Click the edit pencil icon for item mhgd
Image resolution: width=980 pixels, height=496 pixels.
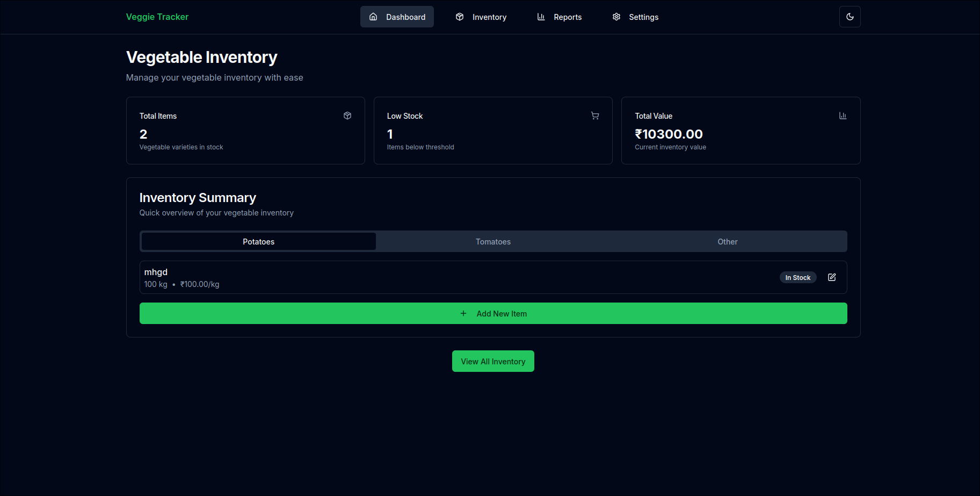831,277
